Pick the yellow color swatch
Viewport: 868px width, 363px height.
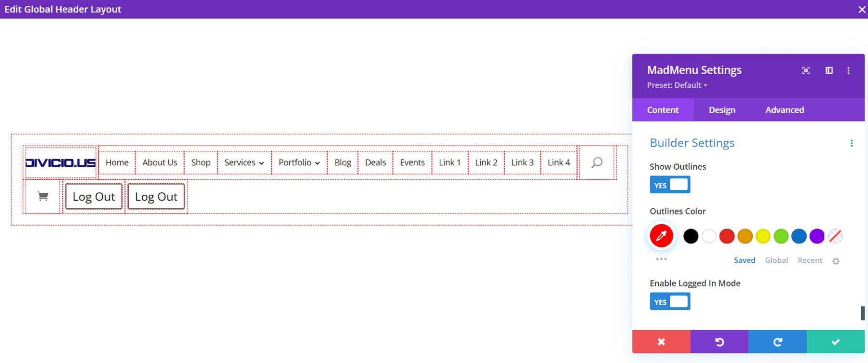click(x=763, y=236)
